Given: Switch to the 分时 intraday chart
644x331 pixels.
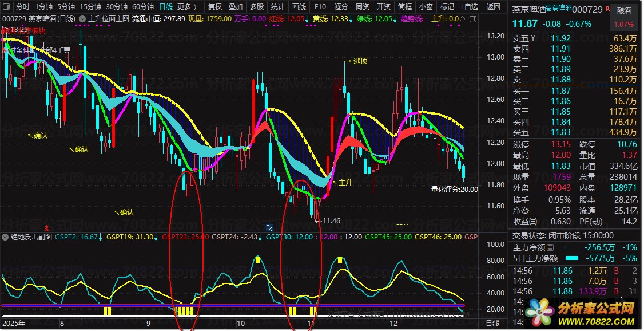Looking at the screenshot, I should tap(23, 6).
